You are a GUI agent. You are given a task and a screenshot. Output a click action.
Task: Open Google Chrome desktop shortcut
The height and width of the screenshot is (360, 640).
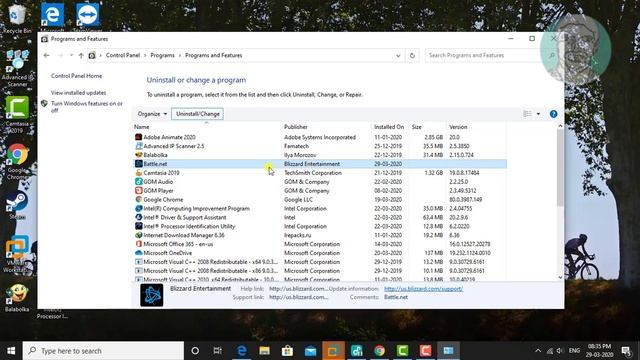[x=17, y=161]
